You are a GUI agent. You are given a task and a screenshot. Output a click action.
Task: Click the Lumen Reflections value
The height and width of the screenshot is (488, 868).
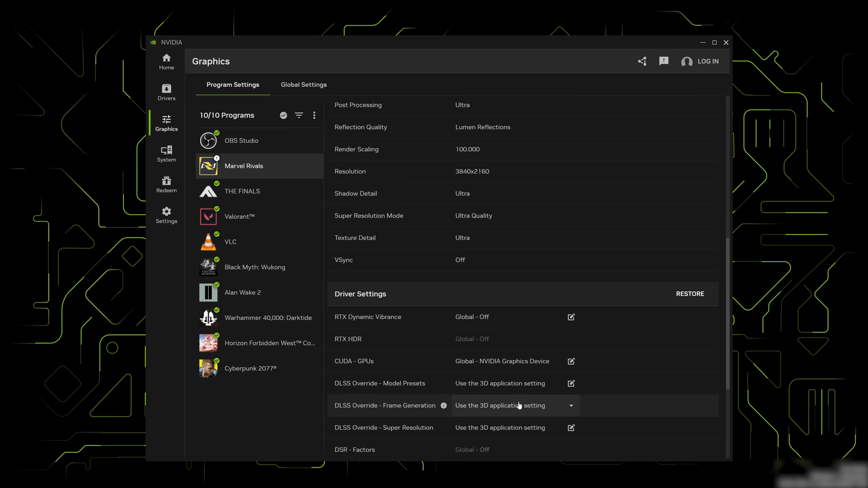coord(483,127)
